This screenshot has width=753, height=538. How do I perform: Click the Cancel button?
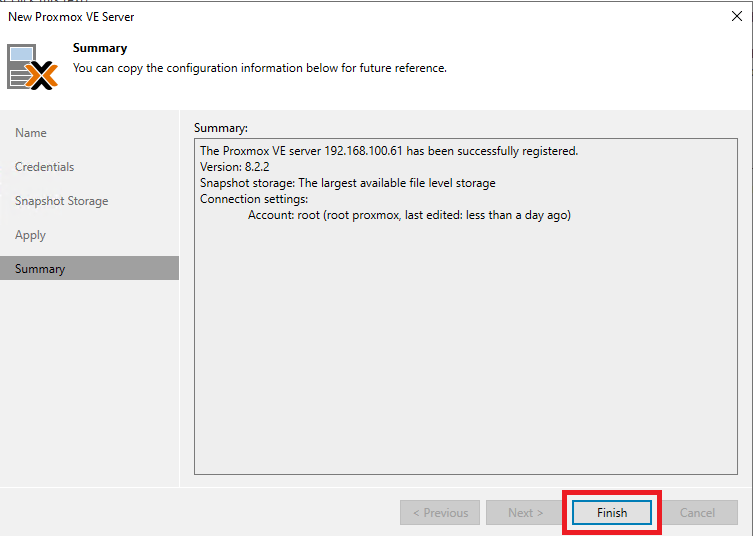[697, 513]
